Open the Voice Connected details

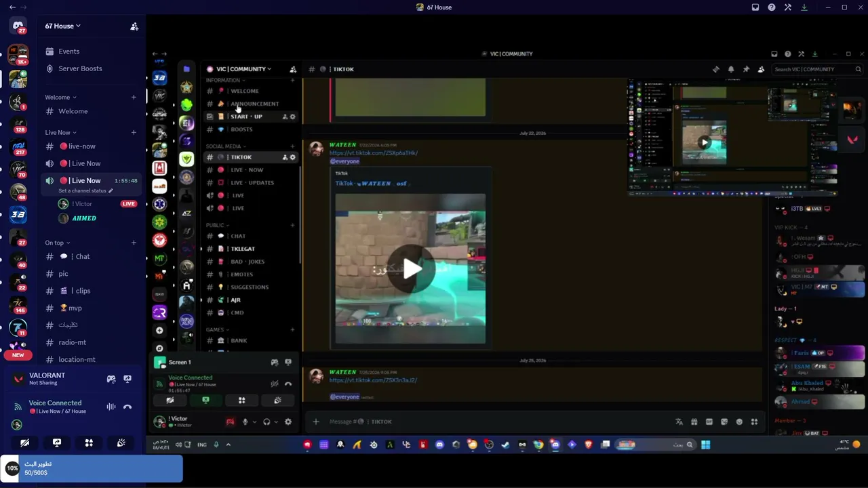(x=55, y=403)
